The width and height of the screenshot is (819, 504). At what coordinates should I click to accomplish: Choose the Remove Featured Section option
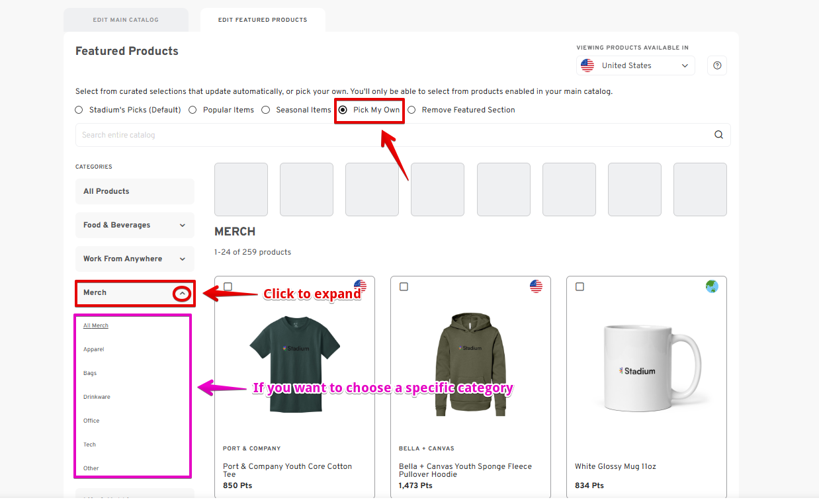[411, 110]
